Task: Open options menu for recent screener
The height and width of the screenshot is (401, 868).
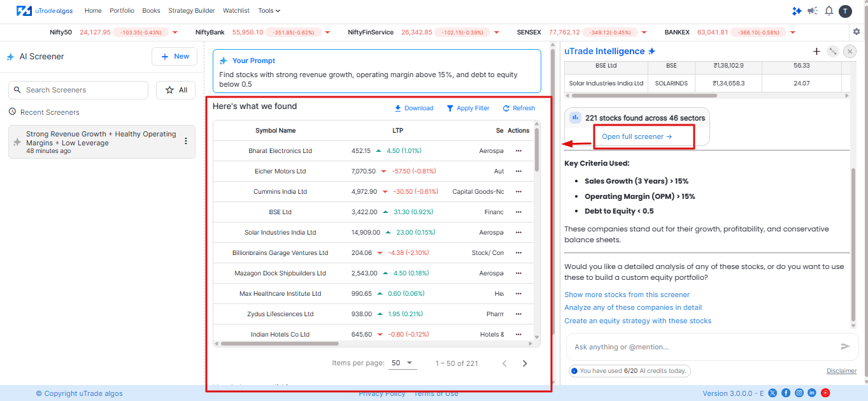Action: click(186, 142)
